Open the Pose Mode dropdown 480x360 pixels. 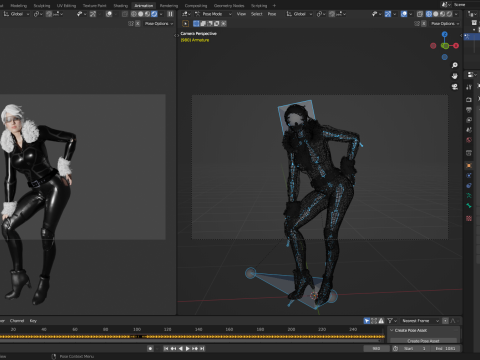213,14
